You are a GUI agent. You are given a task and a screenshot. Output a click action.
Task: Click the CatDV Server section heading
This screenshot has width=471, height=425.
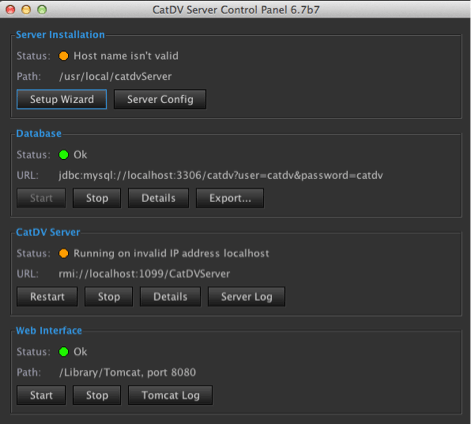[48, 232]
